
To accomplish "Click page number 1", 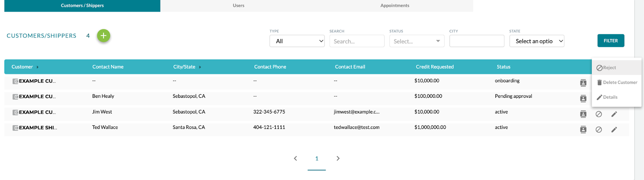I will [317, 159].
